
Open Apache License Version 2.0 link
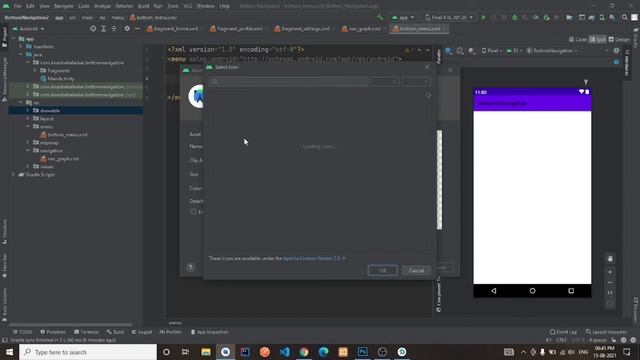coord(311,258)
